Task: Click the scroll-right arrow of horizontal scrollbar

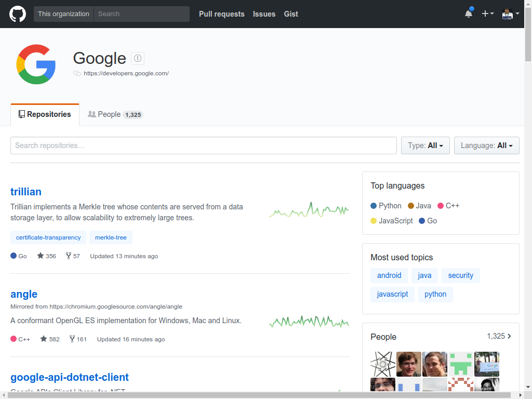Action: coord(521,395)
